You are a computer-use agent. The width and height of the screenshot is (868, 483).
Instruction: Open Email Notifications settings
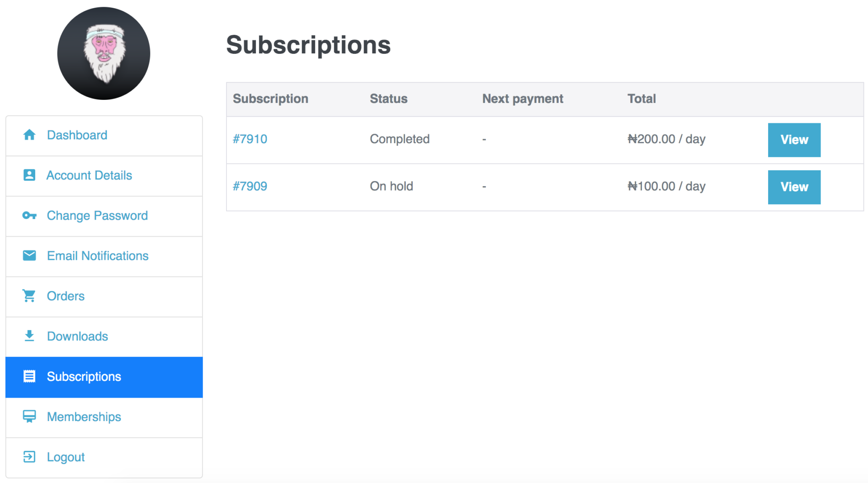104,256
